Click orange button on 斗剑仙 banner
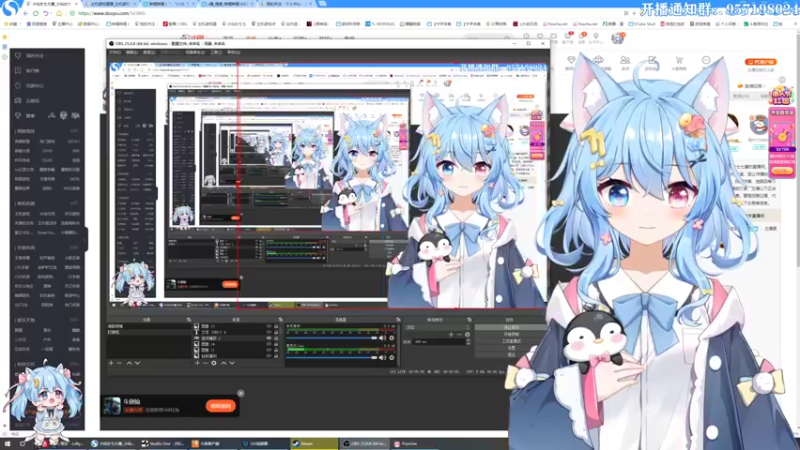The image size is (800, 450). pos(221,406)
